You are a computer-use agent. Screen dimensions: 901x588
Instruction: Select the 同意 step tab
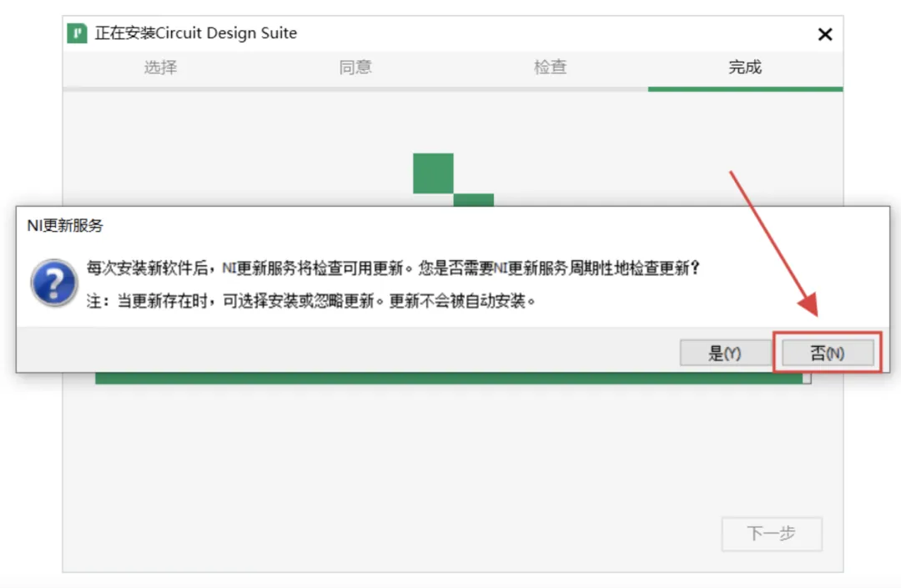[x=355, y=68]
